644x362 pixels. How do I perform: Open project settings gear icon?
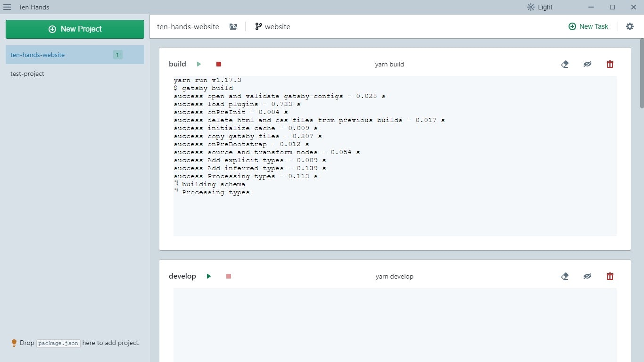coord(630,26)
